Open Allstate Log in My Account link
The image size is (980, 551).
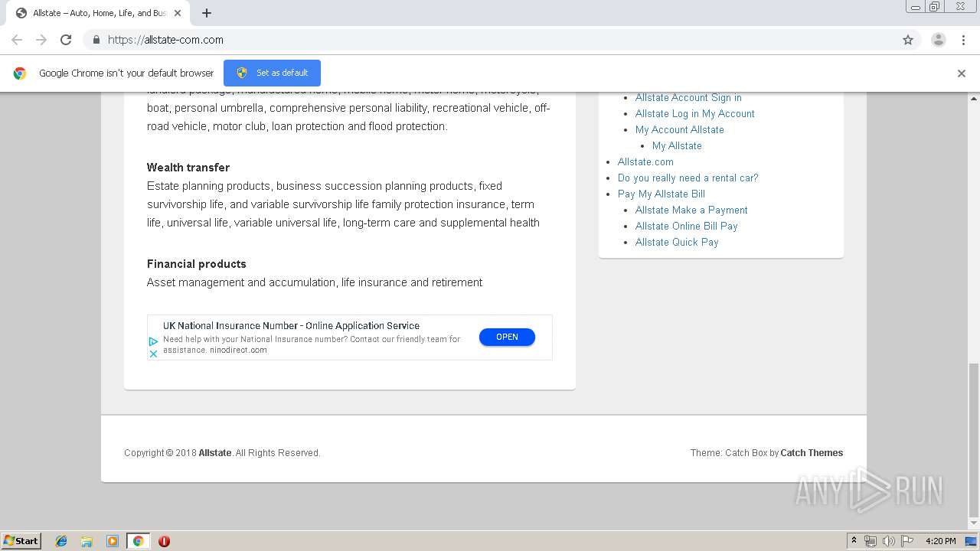pyautogui.click(x=695, y=113)
